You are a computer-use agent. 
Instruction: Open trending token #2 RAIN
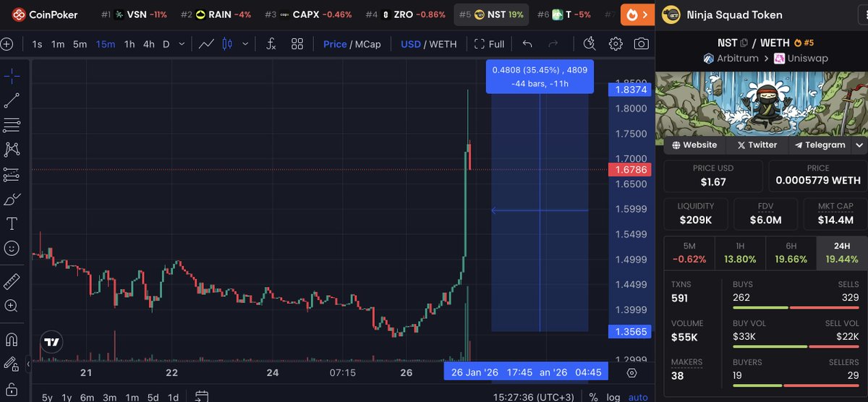[x=216, y=14]
